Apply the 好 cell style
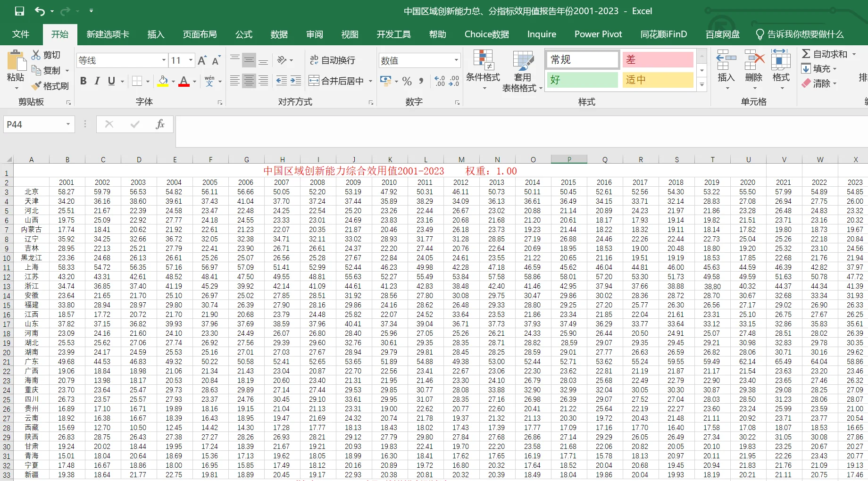868x481 pixels. pos(582,80)
